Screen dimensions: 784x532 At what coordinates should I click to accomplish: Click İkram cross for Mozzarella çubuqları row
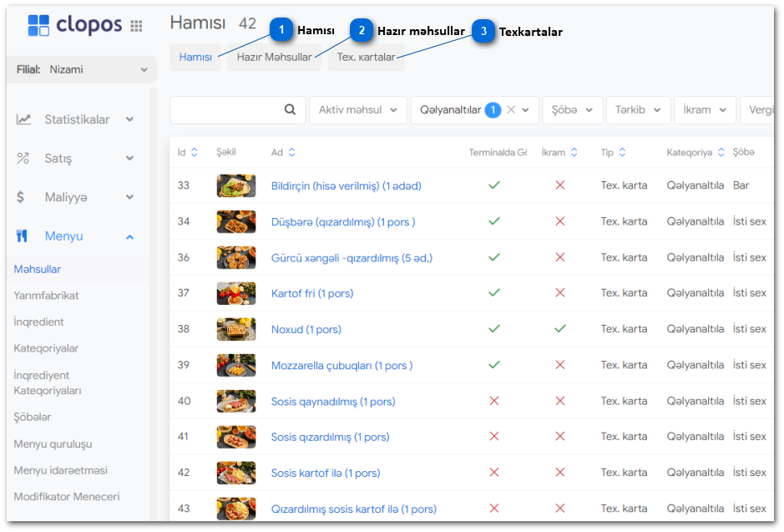point(560,365)
